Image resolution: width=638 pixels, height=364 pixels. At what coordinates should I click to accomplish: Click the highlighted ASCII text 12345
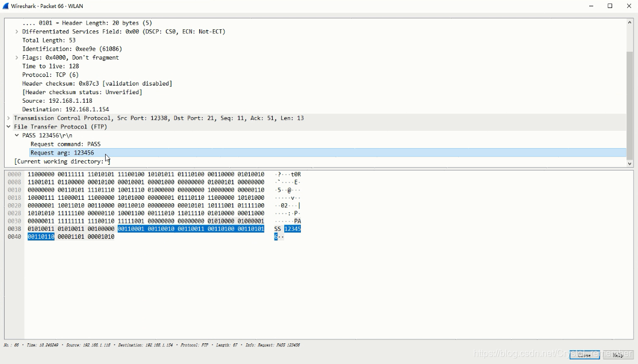coord(292,229)
